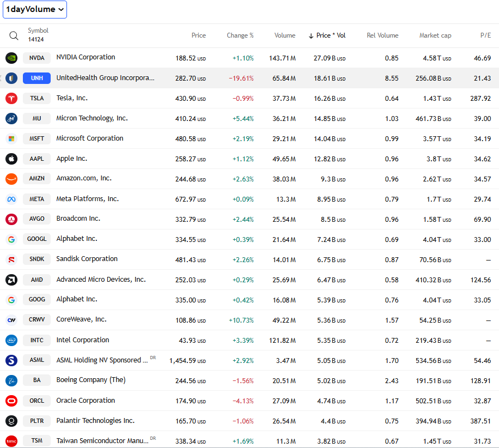This screenshot has height=448, width=499.
Task: Click CoreWeave change value +10.73%
Action: tap(241, 320)
